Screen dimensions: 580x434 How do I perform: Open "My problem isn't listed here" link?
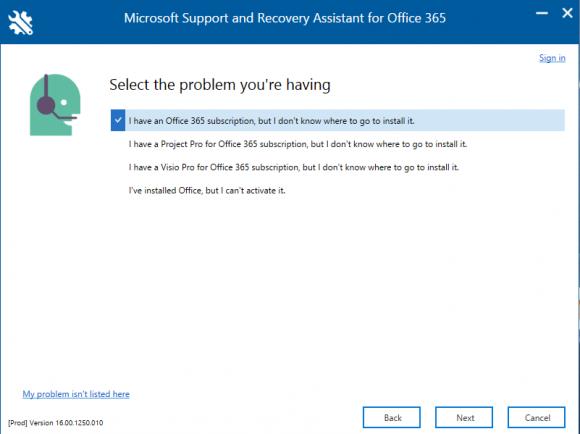pos(76,394)
